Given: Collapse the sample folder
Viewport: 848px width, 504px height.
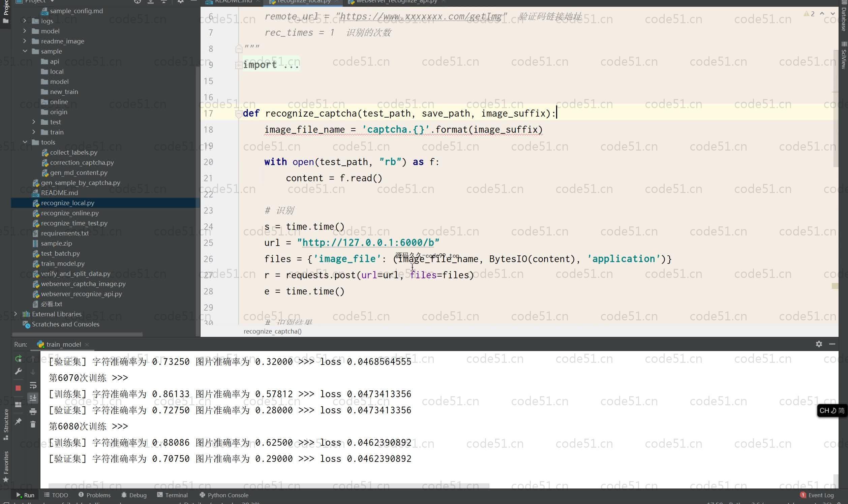Looking at the screenshot, I should [x=25, y=51].
